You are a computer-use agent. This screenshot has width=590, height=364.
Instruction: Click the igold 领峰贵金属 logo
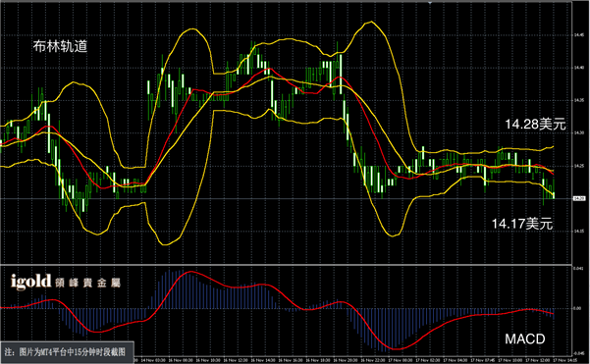(x=65, y=282)
